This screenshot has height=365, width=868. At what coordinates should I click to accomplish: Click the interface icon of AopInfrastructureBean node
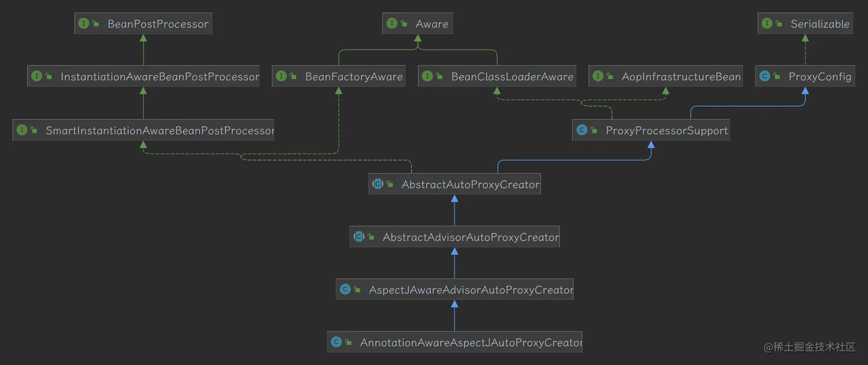[598, 76]
